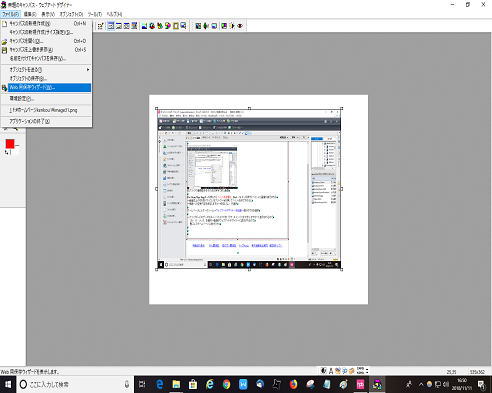
Task: Open the ツール(T) menu
Action: (x=95, y=14)
